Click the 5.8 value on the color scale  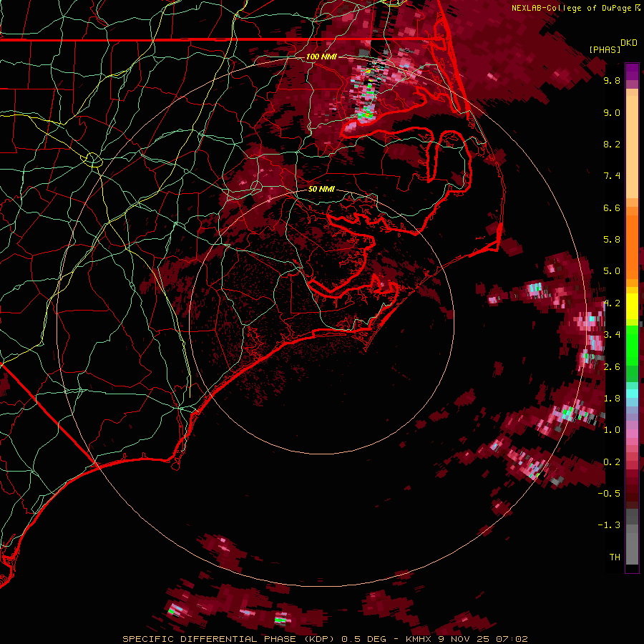click(x=612, y=240)
